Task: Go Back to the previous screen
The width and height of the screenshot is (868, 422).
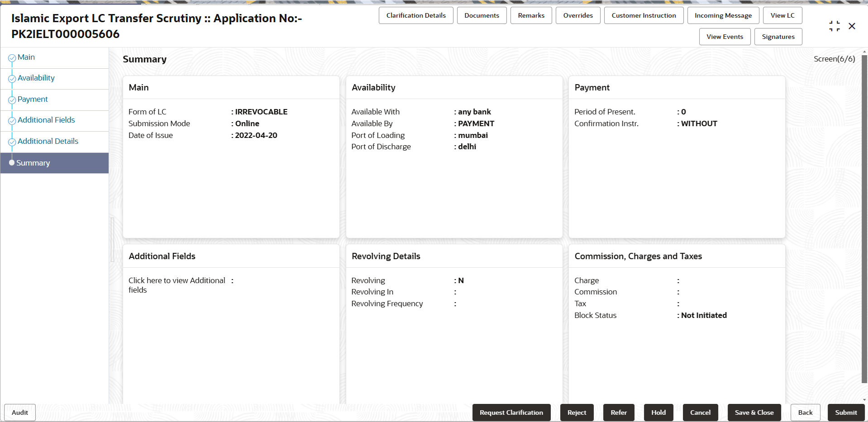Action: coord(805,413)
